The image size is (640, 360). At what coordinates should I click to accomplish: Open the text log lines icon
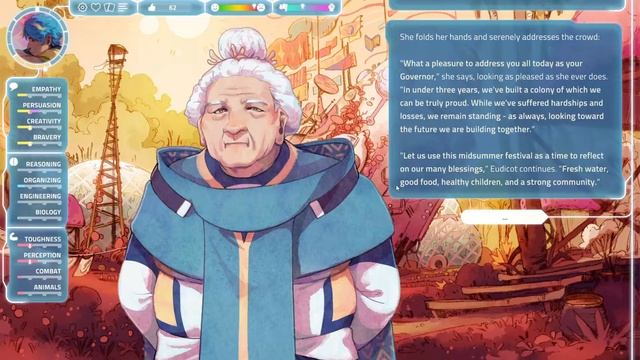123,7
